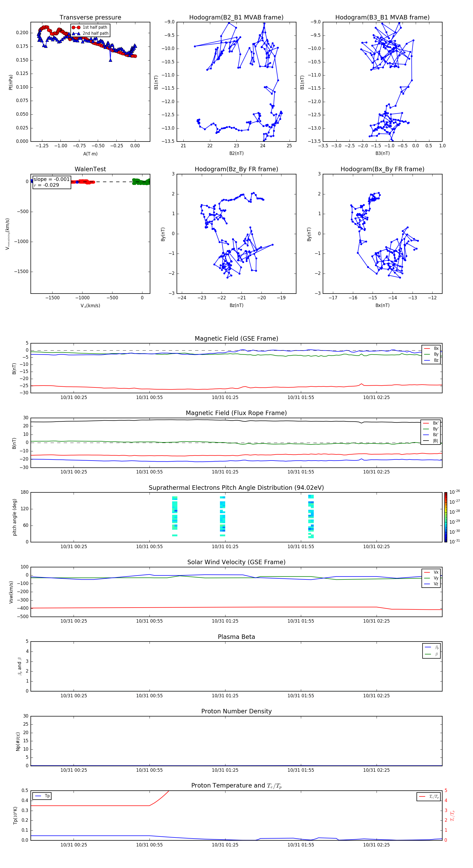
Task: Select β_p in the Plasma Beta legend
Action: [431, 647]
